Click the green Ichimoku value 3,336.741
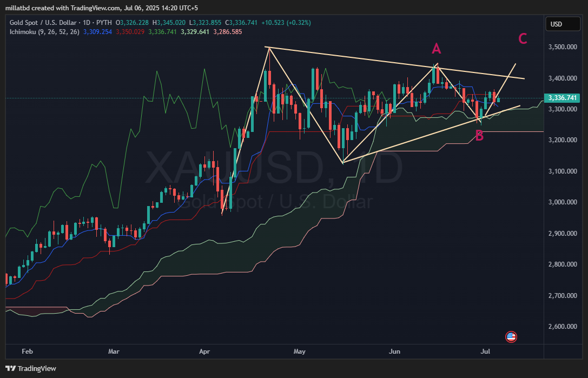588x378 pixels. coord(162,32)
